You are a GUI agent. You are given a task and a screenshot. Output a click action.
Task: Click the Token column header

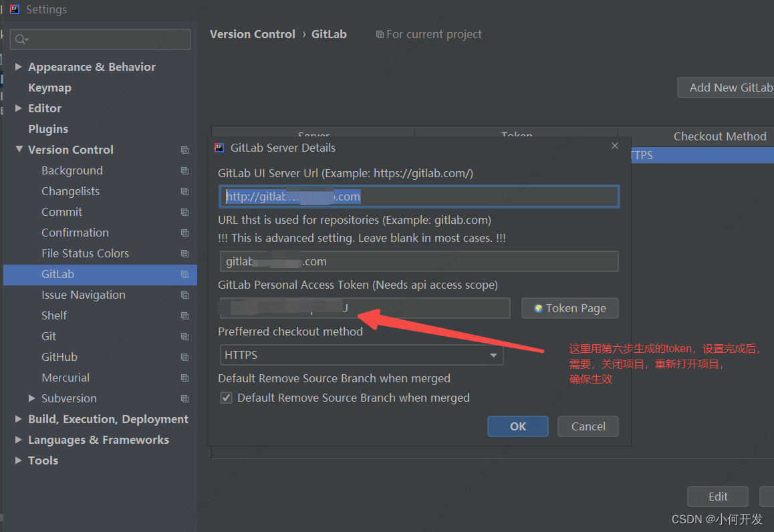pyautogui.click(x=516, y=132)
